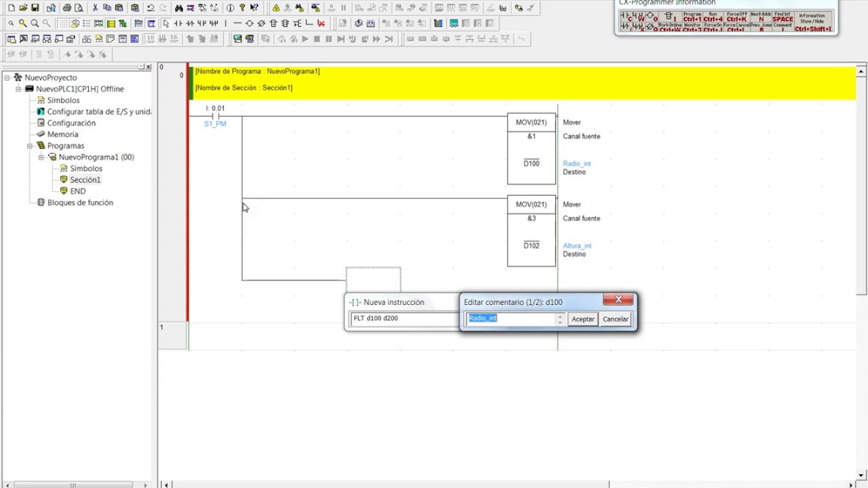Viewport: 868px width, 488px height.
Task: Undo the last action via toolbar arrow
Action: click(151, 8)
